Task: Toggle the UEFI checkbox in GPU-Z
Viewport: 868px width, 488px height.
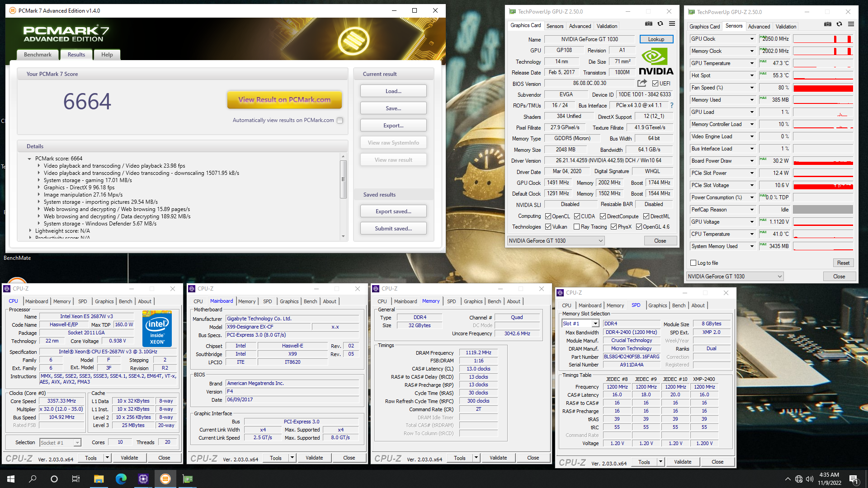Action: [x=655, y=83]
